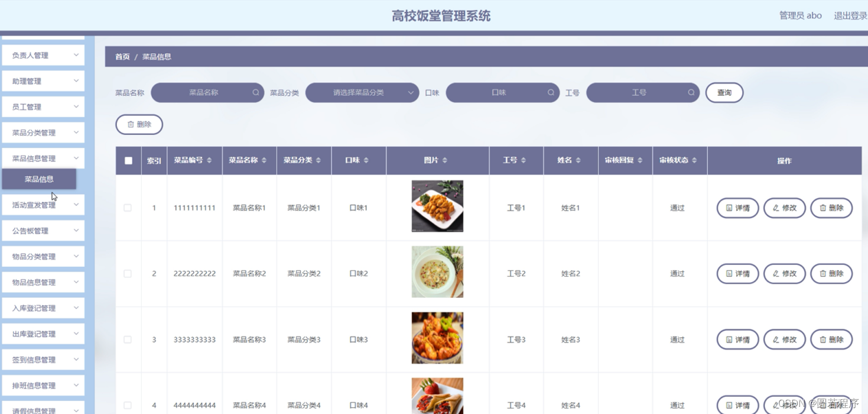Expand 公告板管理 sidebar menu
Image resolution: width=868 pixels, height=414 pixels.
tap(43, 231)
